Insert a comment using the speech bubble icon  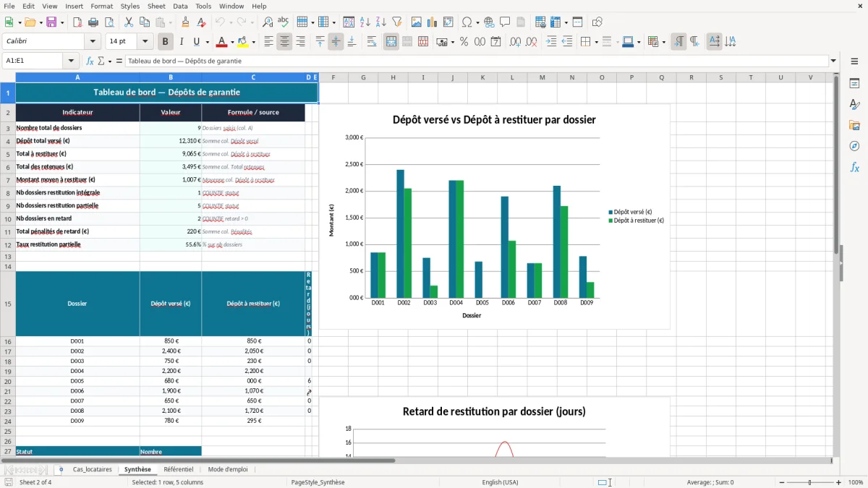point(505,22)
